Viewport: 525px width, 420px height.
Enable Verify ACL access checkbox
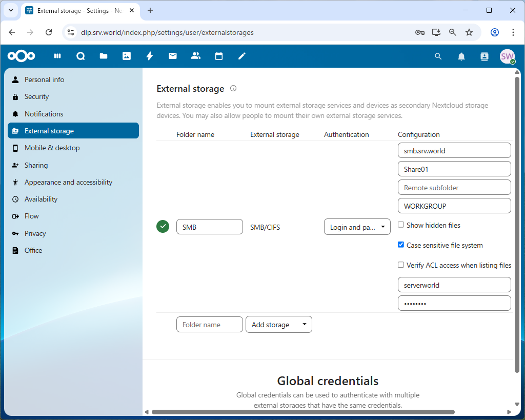click(x=401, y=265)
